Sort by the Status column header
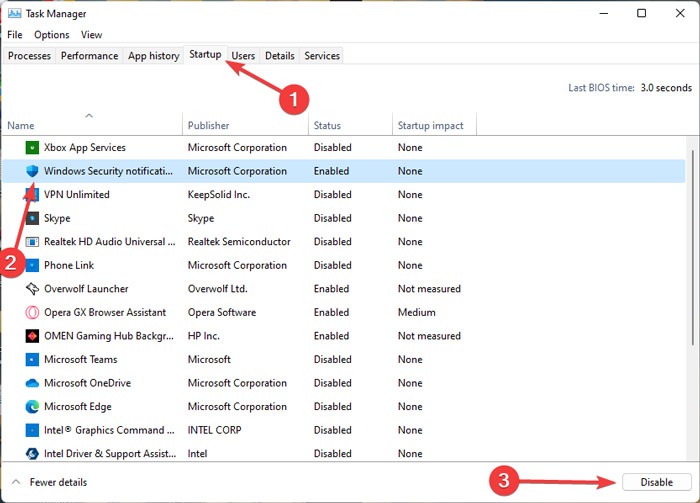 tap(350, 124)
